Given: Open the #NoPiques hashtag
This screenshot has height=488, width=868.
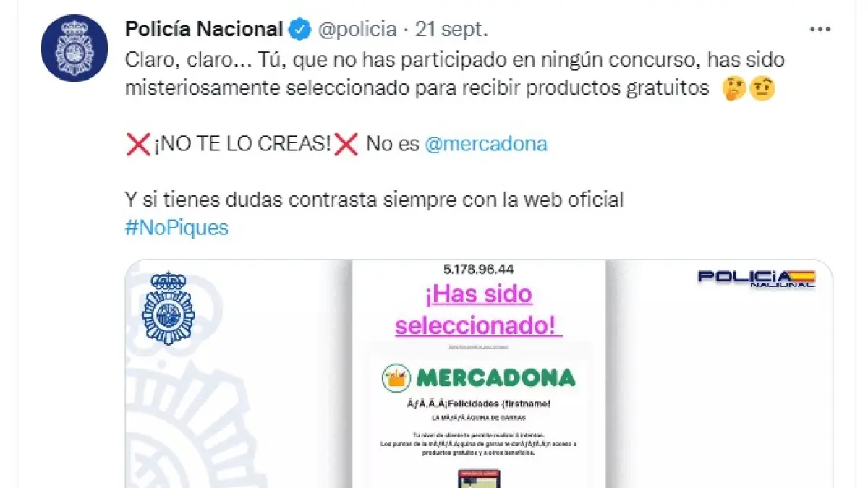Looking at the screenshot, I should [176, 228].
